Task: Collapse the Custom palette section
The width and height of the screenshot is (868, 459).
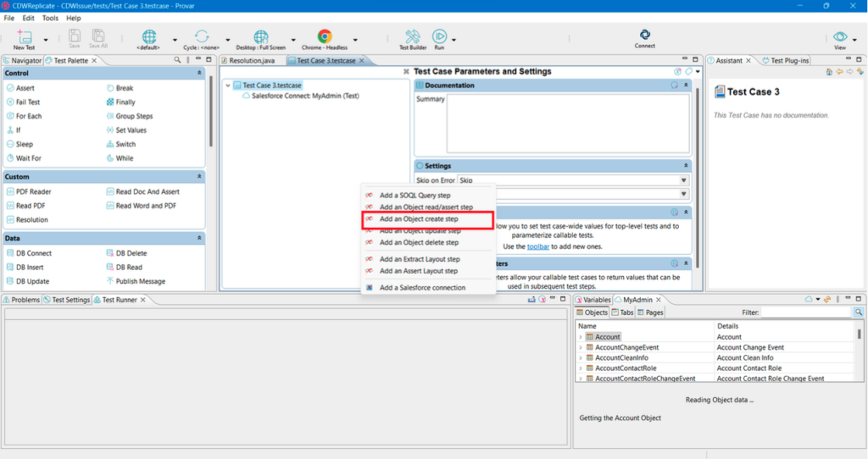Action: (199, 176)
